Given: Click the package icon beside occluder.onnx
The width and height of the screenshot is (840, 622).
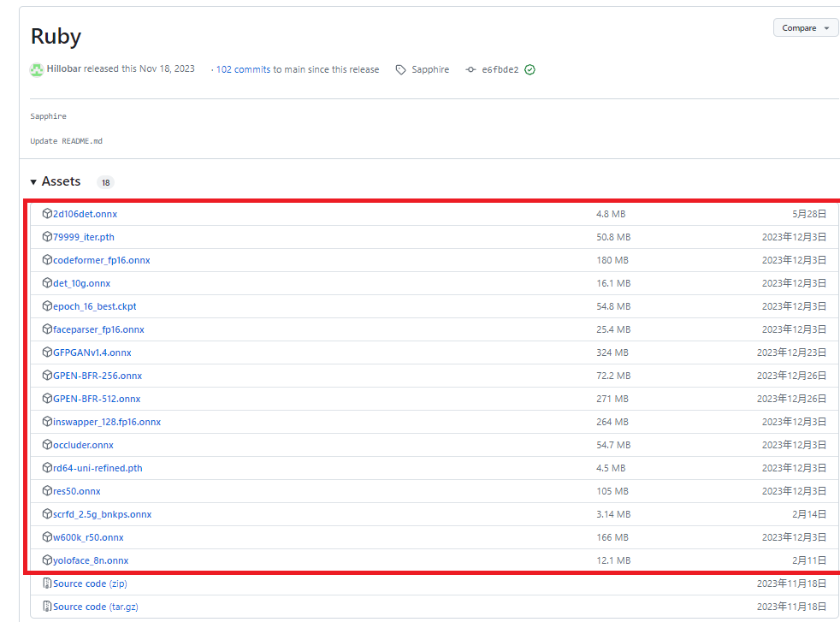Looking at the screenshot, I should pos(47,444).
